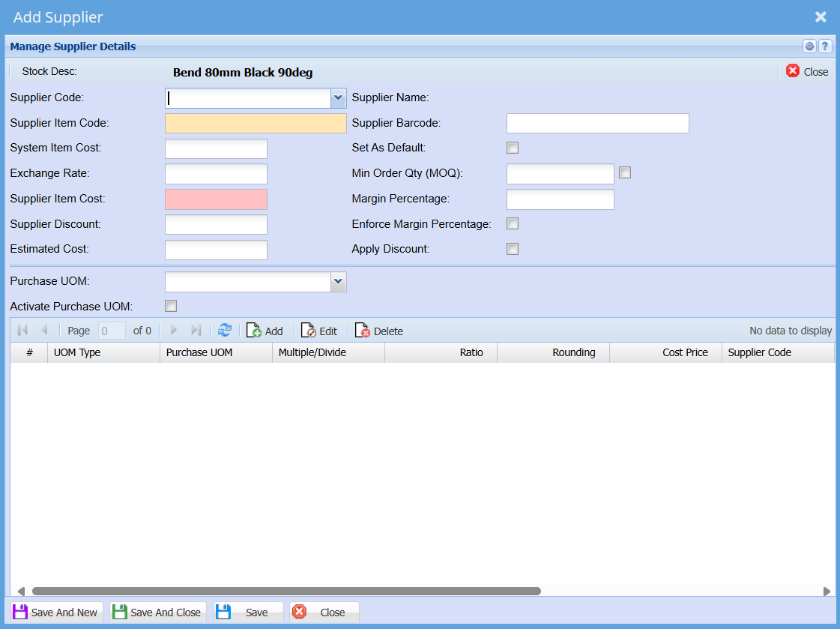Screen dimensions: 840x629
Task: Focus the Supplier Code input field
Action: 248,98
